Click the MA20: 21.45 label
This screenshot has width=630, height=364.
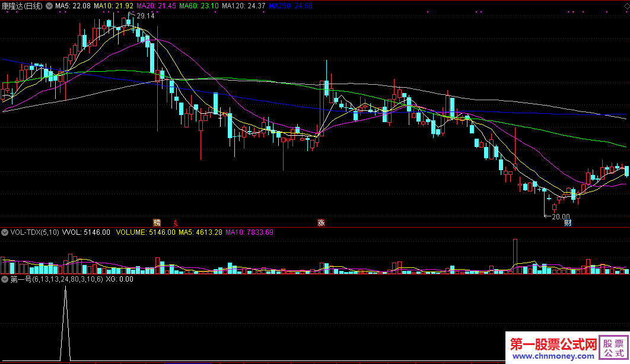point(156,6)
